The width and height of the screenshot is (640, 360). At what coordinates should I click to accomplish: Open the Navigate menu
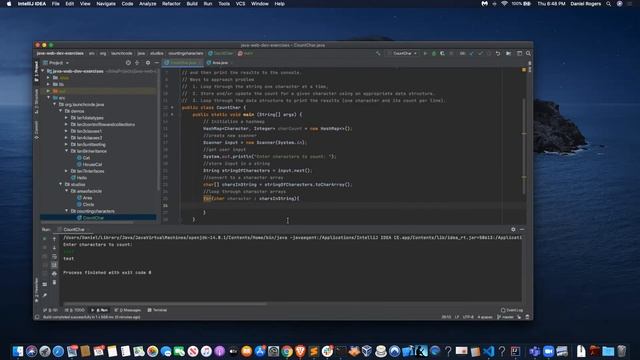106,4
